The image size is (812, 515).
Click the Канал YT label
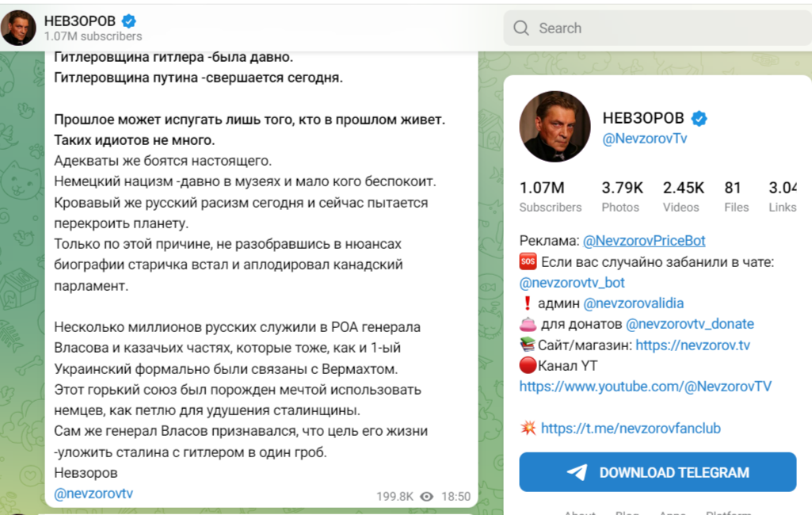tap(567, 366)
